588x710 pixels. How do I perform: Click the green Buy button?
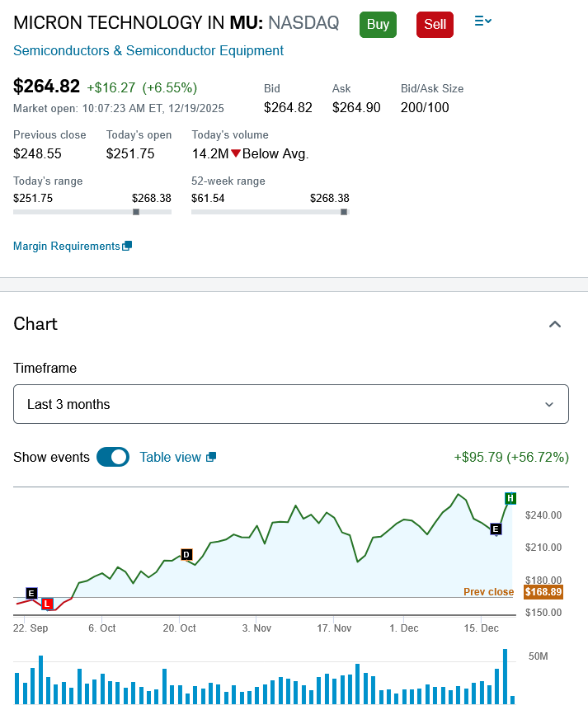pyautogui.click(x=378, y=25)
